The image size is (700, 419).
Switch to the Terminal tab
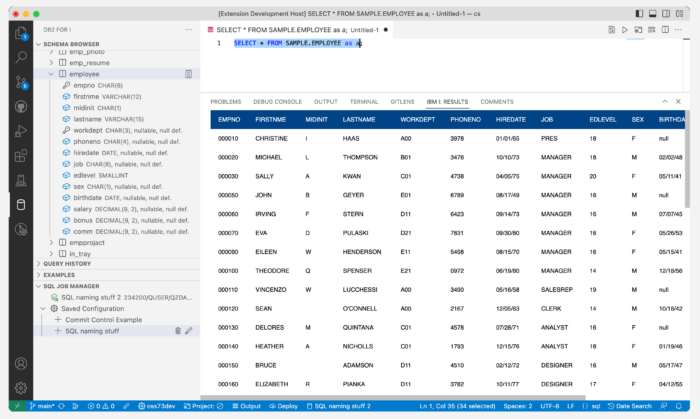[x=364, y=102]
